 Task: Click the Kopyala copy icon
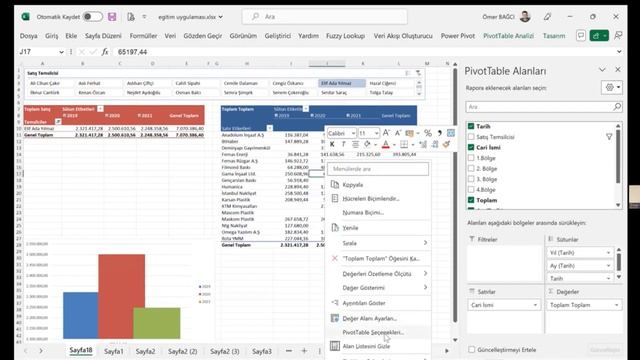pyautogui.click(x=335, y=184)
